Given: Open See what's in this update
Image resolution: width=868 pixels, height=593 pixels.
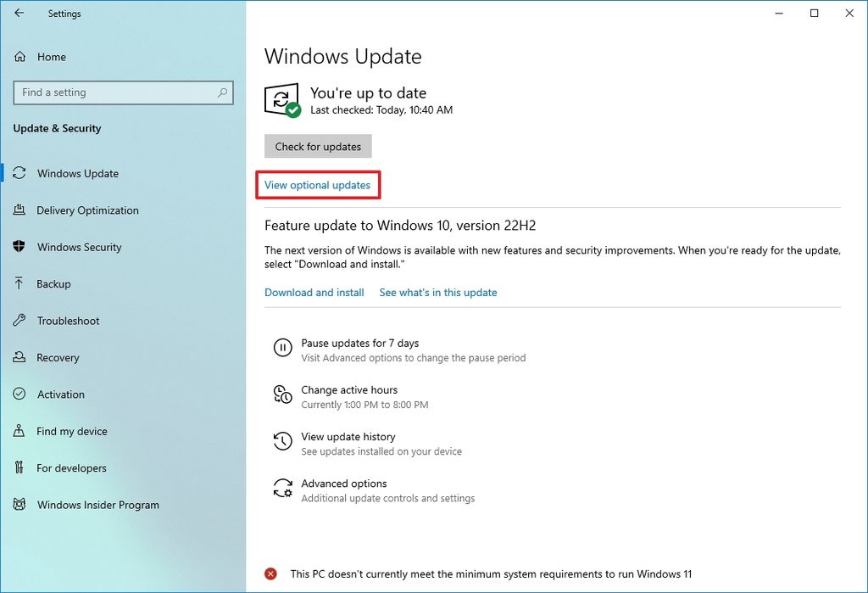Looking at the screenshot, I should pyautogui.click(x=438, y=292).
